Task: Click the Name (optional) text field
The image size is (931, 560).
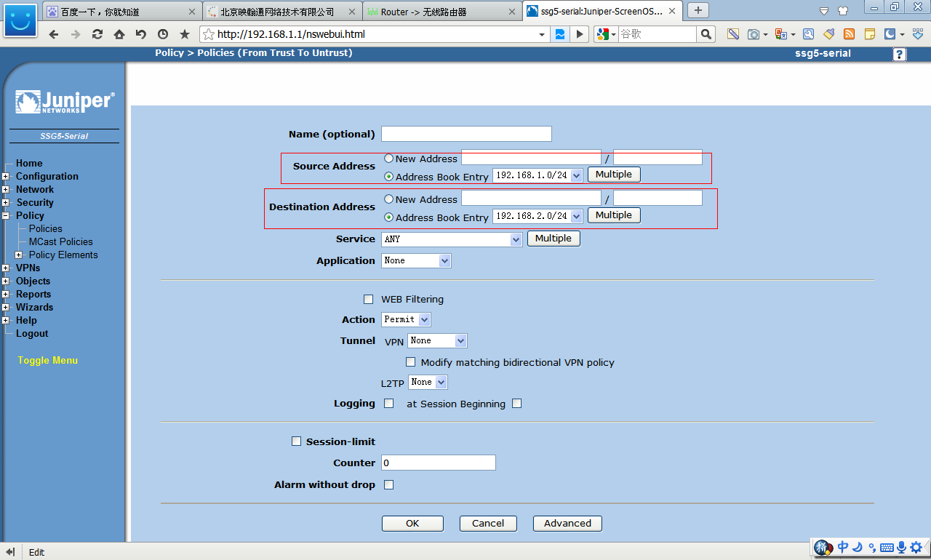Action: point(466,134)
